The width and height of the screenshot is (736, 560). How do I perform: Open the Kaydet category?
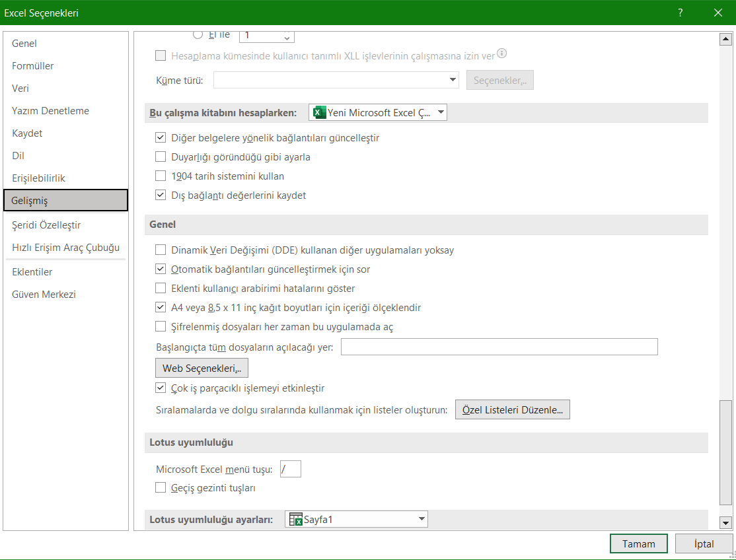(x=65, y=133)
